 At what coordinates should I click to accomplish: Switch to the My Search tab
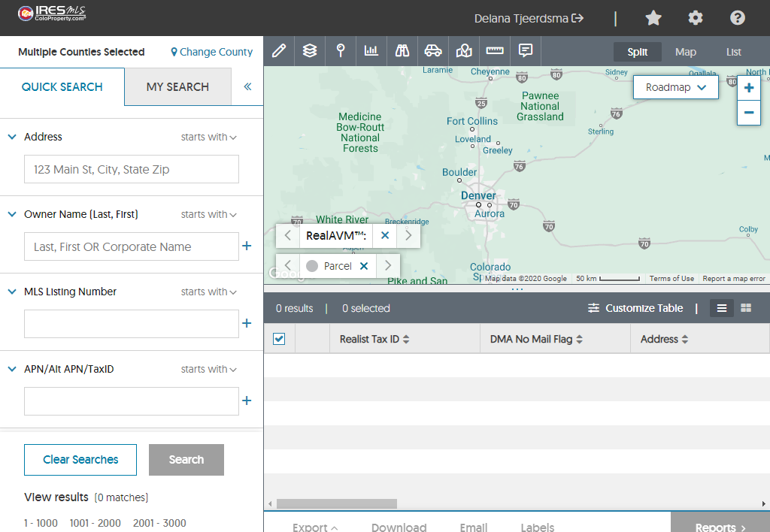[177, 86]
